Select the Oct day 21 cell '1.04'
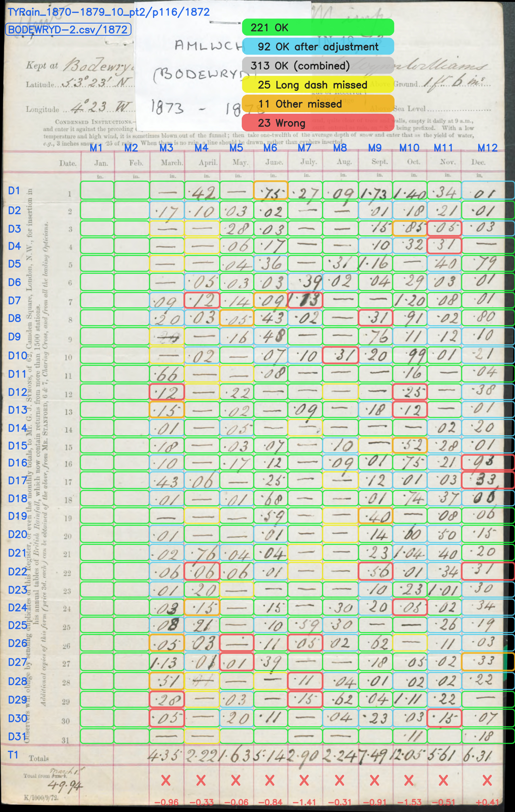Viewport: 515px width, 812px height. 409,553
